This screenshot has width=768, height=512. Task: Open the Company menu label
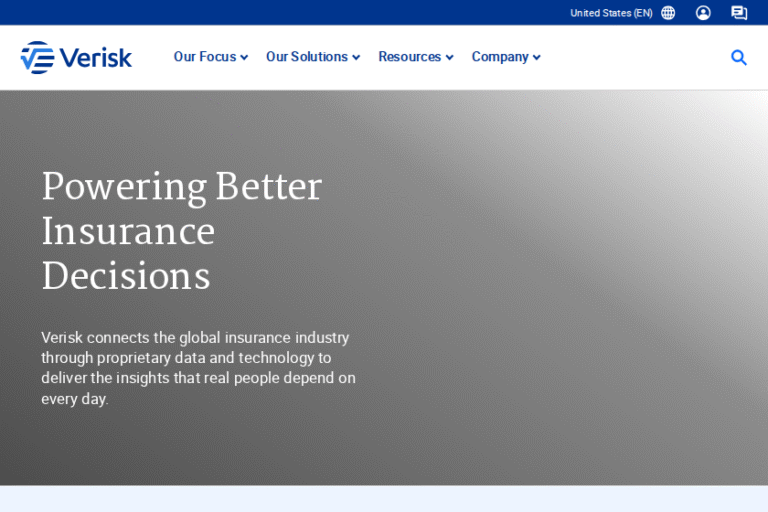[x=500, y=57]
